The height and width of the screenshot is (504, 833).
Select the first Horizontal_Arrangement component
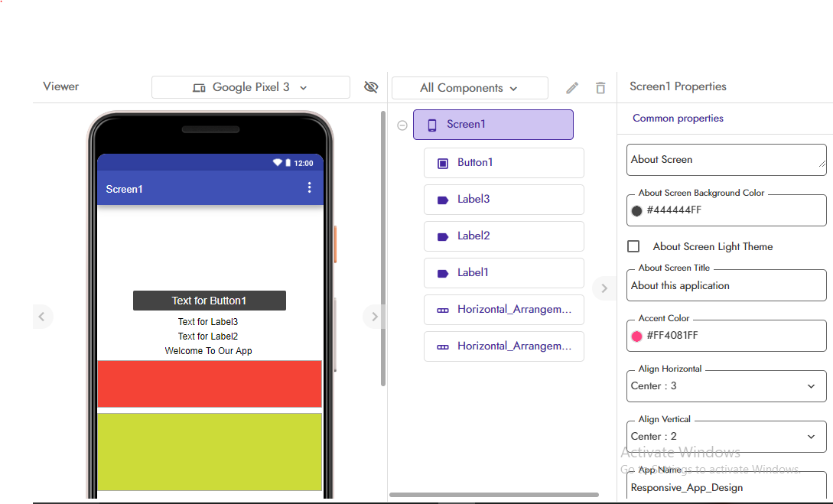[x=503, y=310]
